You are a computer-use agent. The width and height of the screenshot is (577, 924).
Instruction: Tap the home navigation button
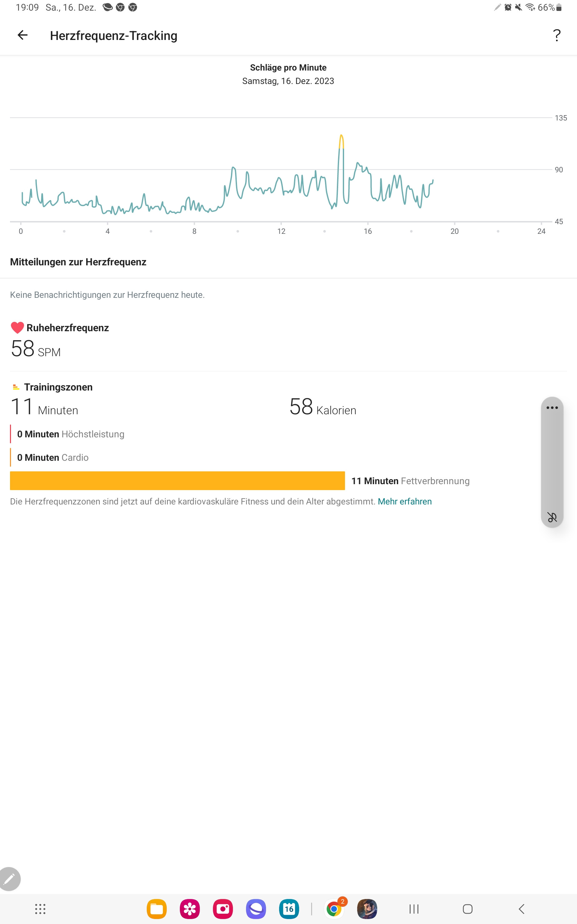(467, 909)
